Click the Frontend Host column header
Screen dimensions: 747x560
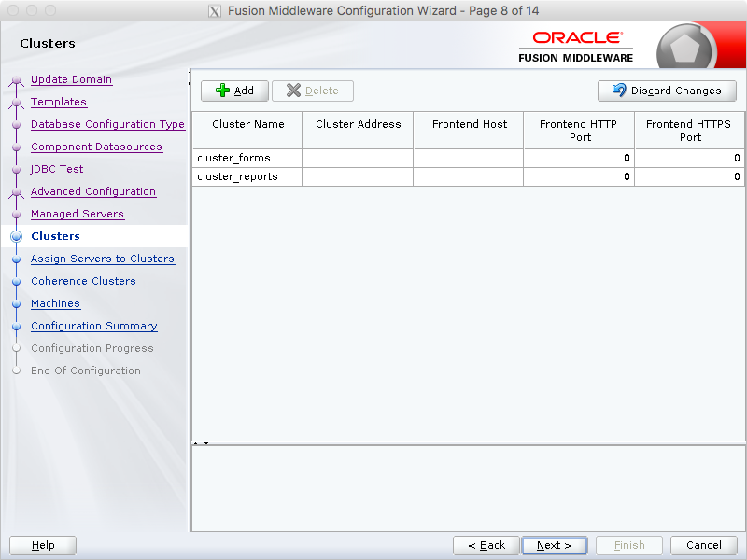coord(469,130)
